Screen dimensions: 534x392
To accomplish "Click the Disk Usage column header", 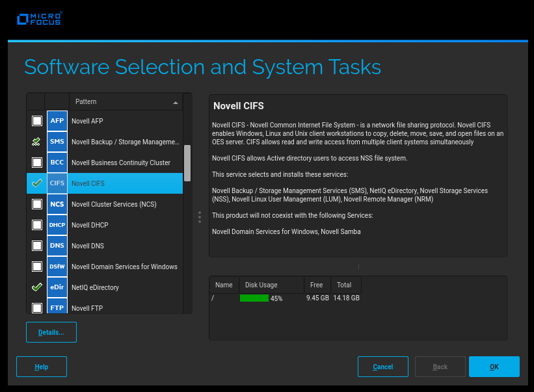I will coord(261,285).
